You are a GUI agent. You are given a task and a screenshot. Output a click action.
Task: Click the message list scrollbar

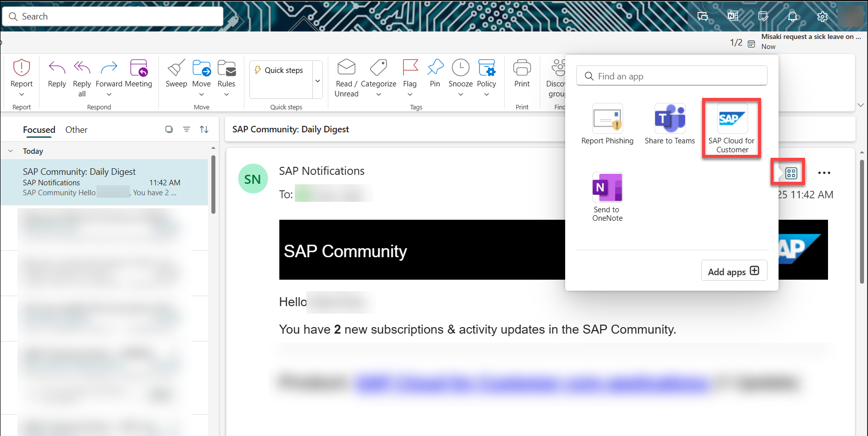point(213,185)
